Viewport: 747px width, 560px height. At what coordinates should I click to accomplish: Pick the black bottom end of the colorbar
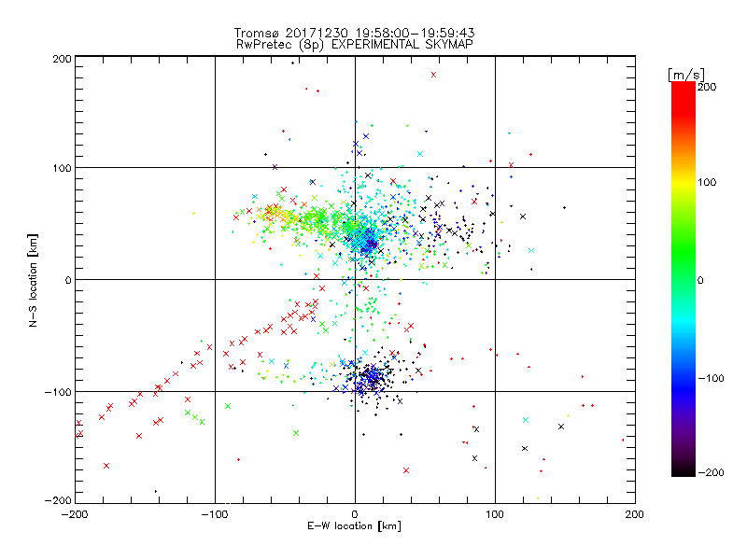684,469
